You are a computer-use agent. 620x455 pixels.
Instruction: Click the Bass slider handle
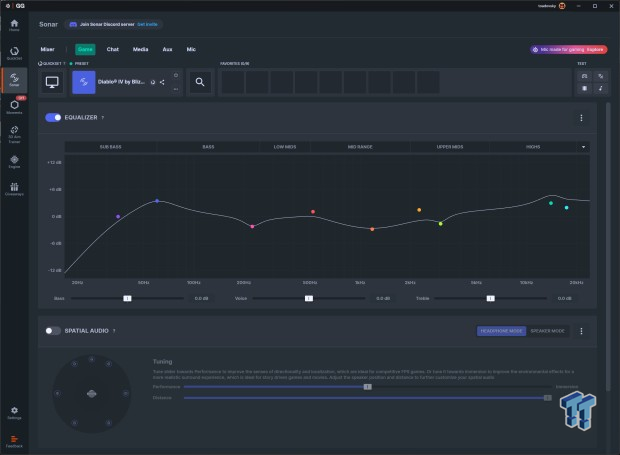coord(127,298)
